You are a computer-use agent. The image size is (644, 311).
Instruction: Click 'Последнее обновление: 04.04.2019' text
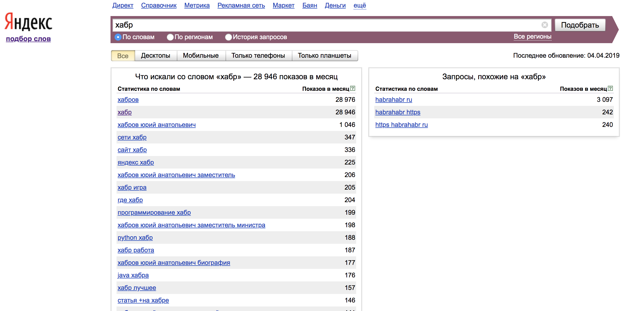tap(566, 55)
